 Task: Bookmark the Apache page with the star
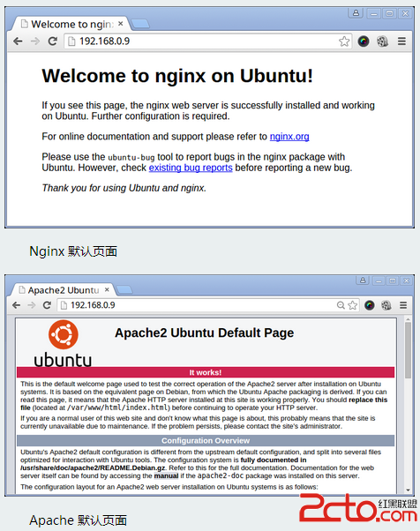pyautogui.click(x=353, y=305)
